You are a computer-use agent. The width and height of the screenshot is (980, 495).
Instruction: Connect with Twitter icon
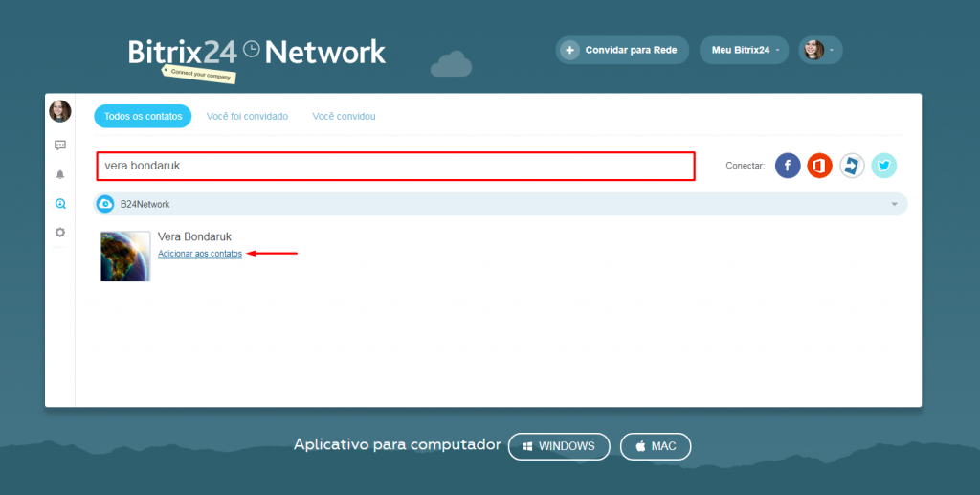coord(883,166)
